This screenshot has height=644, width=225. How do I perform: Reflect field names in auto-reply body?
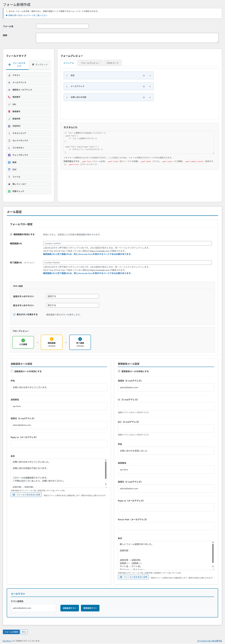tap(26, 495)
